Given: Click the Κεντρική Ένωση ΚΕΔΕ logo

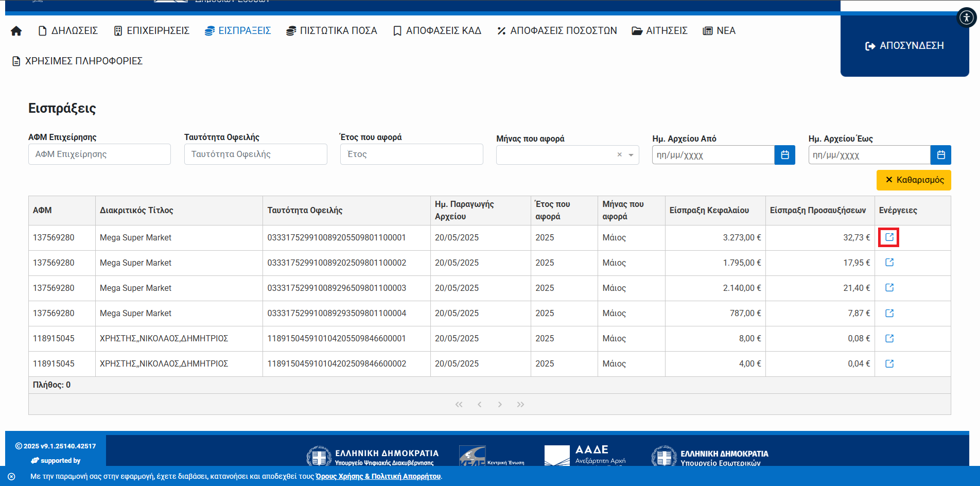Looking at the screenshot, I should 492,456.
